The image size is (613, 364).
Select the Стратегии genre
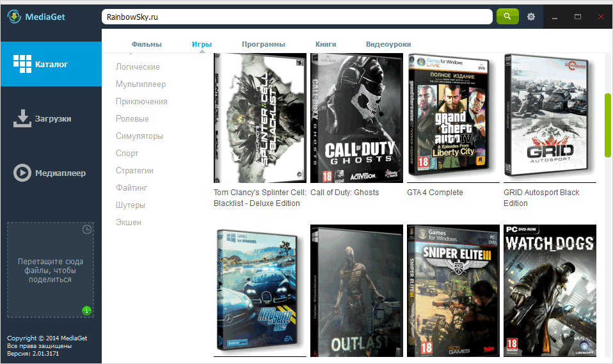tap(134, 170)
